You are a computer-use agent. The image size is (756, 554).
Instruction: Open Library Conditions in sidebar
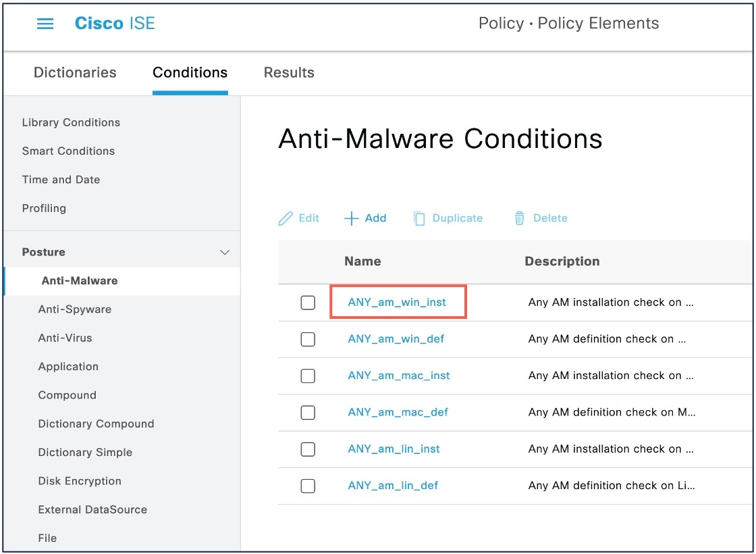pyautogui.click(x=71, y=122)
